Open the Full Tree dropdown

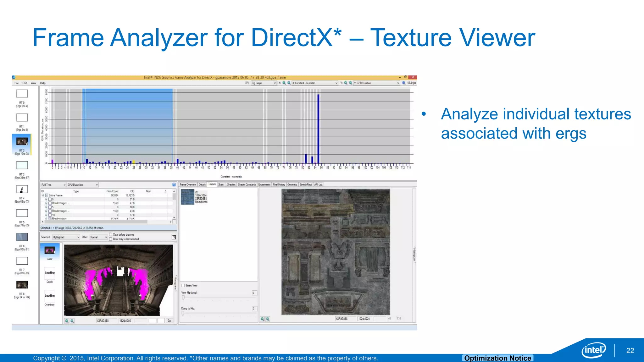pyautogui.click(x=53, y=185)
